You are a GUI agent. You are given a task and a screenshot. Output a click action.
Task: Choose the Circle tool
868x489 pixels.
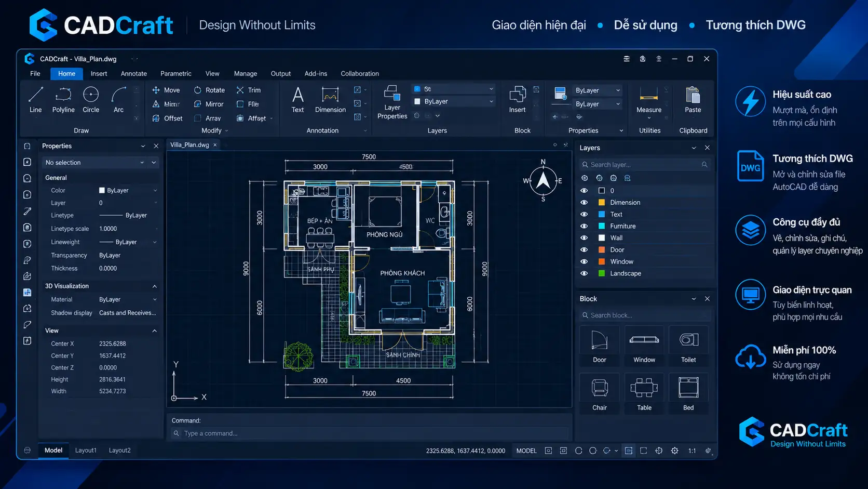tap(91, 100)
